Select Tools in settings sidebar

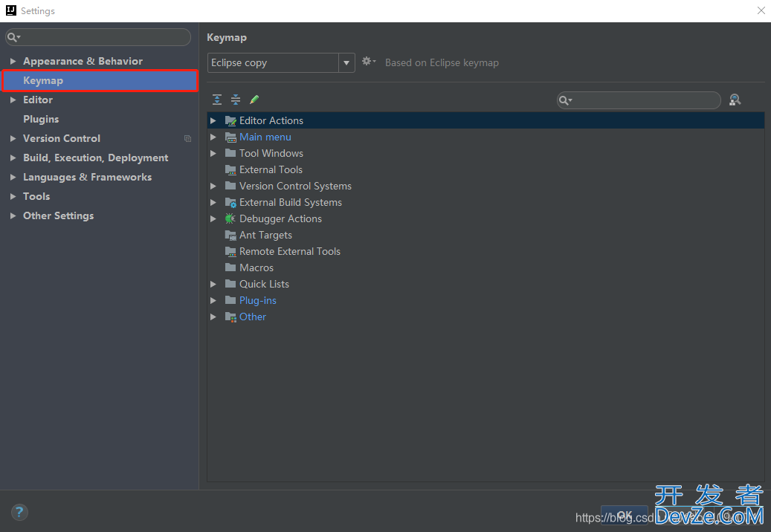coord(36,196)
